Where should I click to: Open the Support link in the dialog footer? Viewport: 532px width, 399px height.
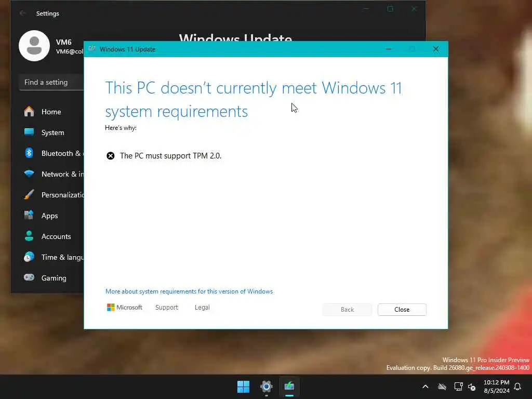tap(167, 308)
